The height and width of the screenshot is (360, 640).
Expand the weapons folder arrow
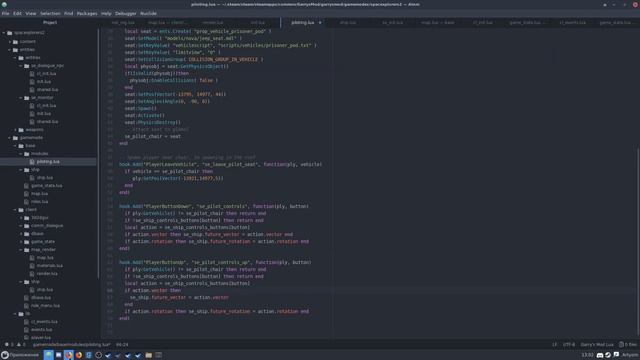16,130
